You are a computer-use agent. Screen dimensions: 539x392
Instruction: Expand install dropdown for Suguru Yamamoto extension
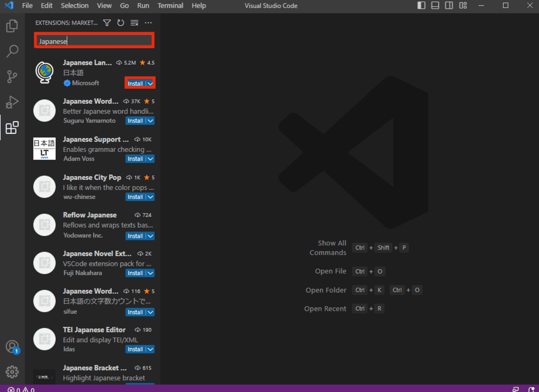click(150, 121)
